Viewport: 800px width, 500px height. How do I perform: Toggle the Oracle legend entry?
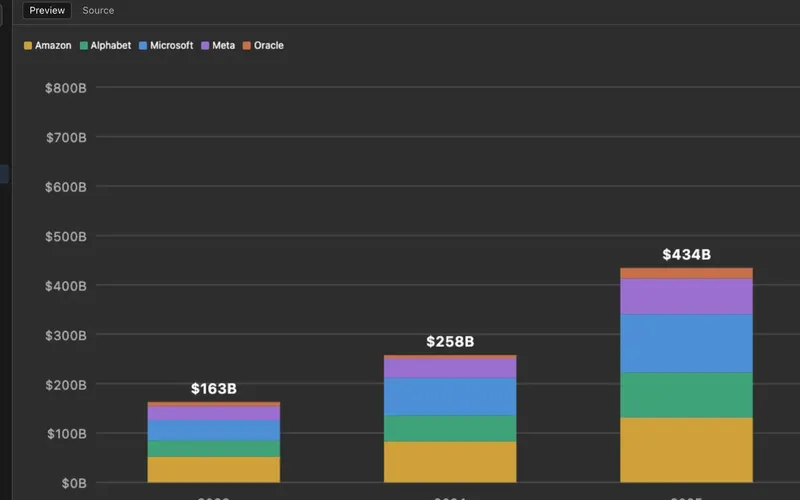click(263, 45)
